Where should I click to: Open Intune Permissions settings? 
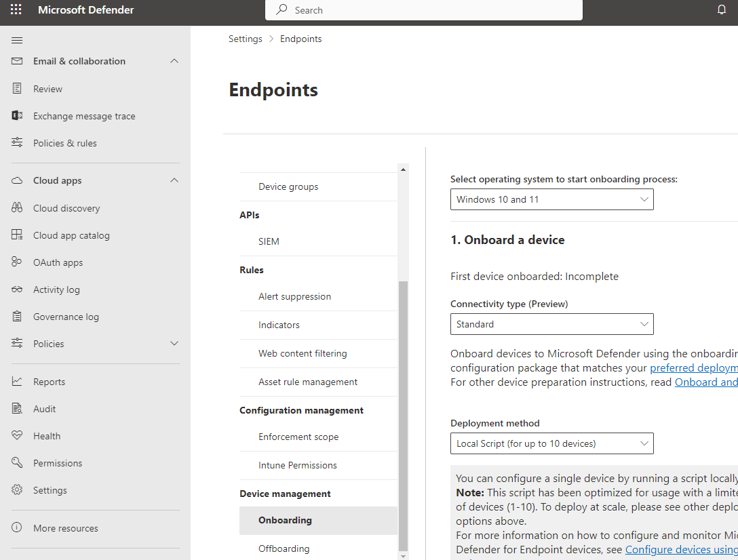click(x=318, y=465)
